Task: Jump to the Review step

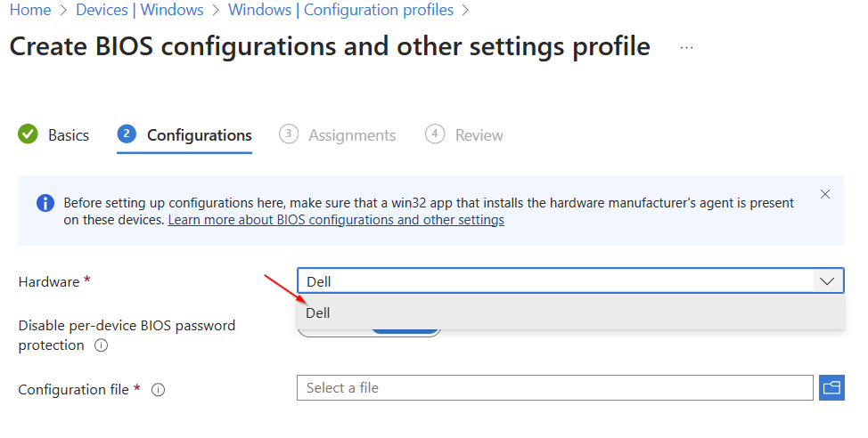Action: coord(479,135)
